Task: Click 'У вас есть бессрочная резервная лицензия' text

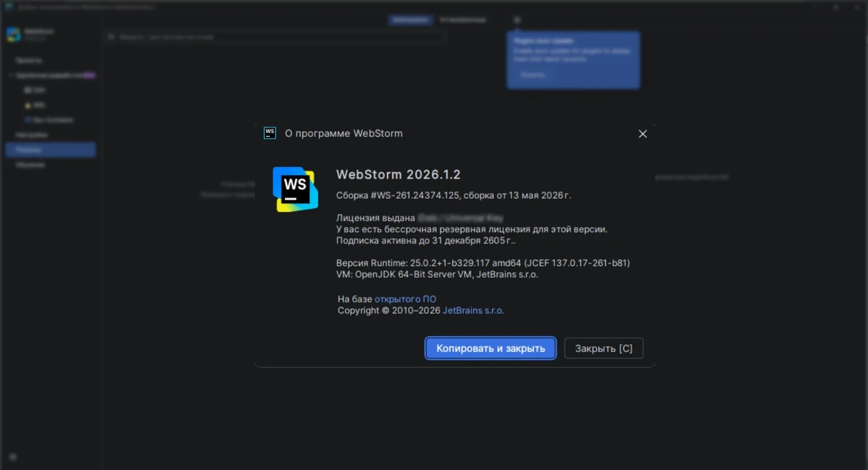Action: (472, 229)
